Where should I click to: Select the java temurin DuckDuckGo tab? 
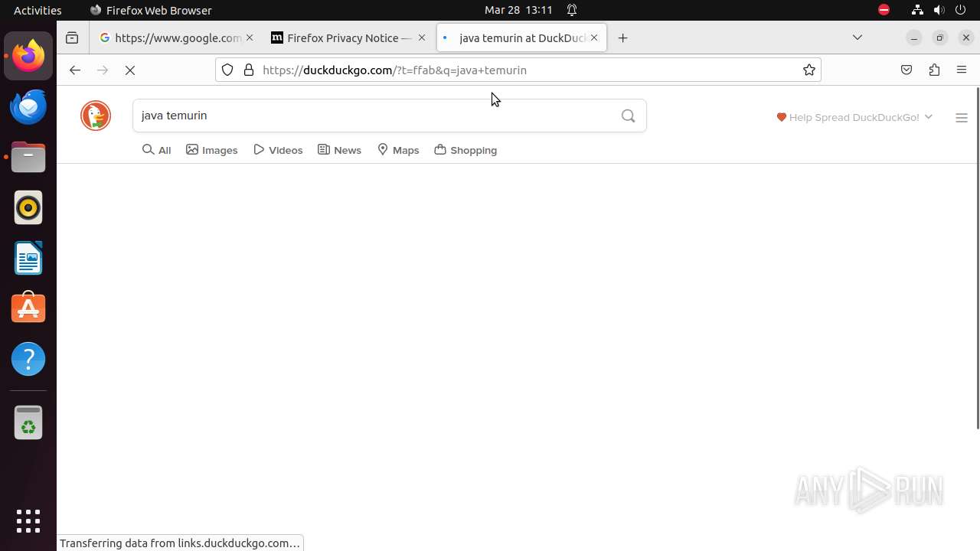coord(521,38)
